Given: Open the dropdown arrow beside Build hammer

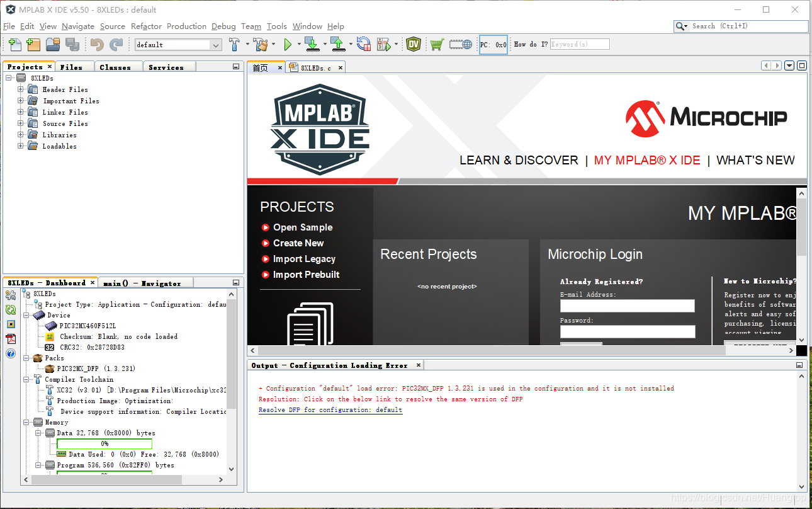Looking at the screenshot, I should 247,44.
